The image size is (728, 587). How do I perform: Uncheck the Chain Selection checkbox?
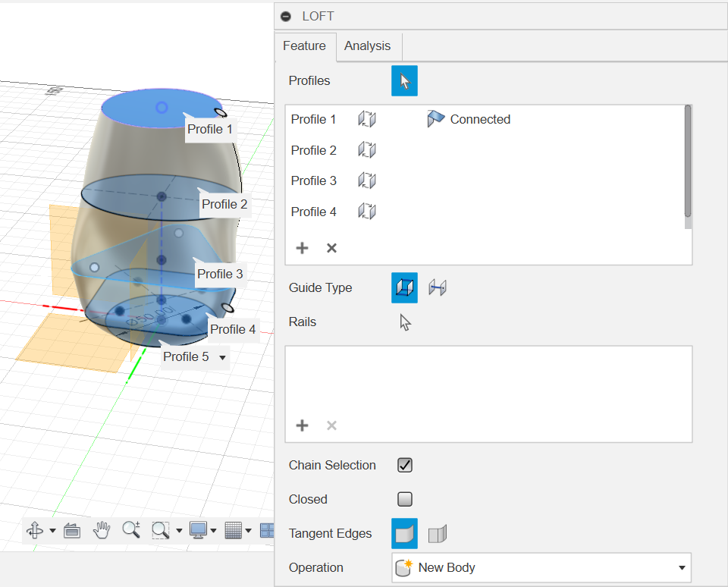pos(405,466)
